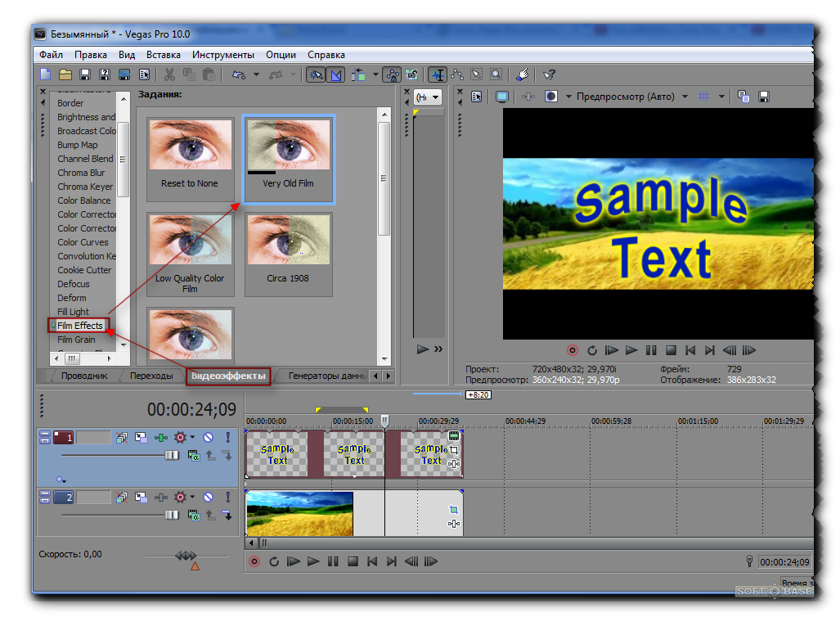Paste from clipboard with the toolbar paste icon

(x=209, y=74)
